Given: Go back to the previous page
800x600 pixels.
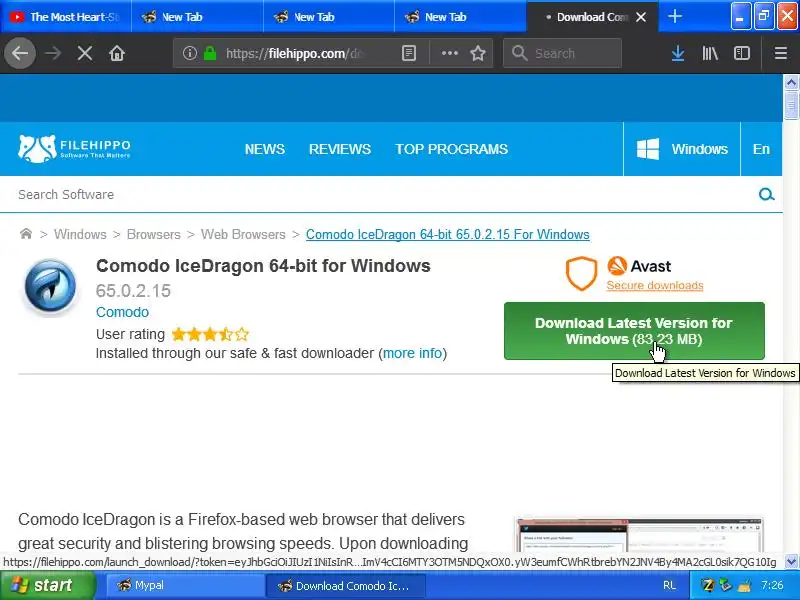Looking at the screenshot, I should tap(20, 53).
